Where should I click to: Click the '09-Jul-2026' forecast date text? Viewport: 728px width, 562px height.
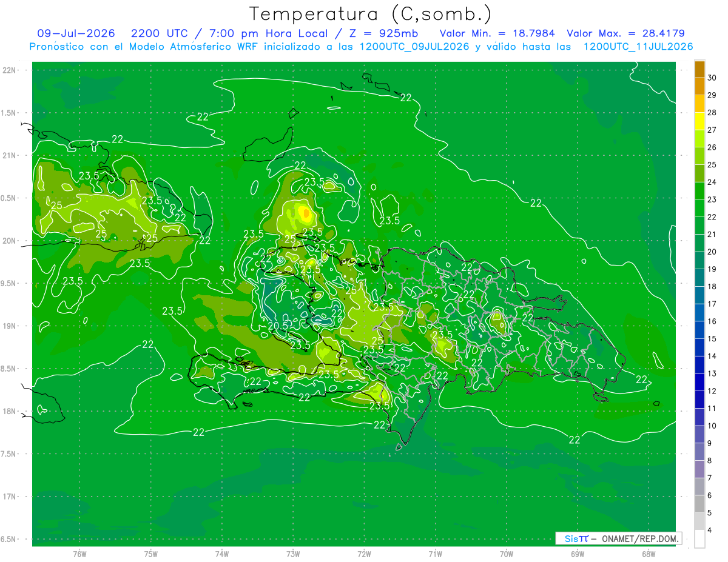(76, 33)
